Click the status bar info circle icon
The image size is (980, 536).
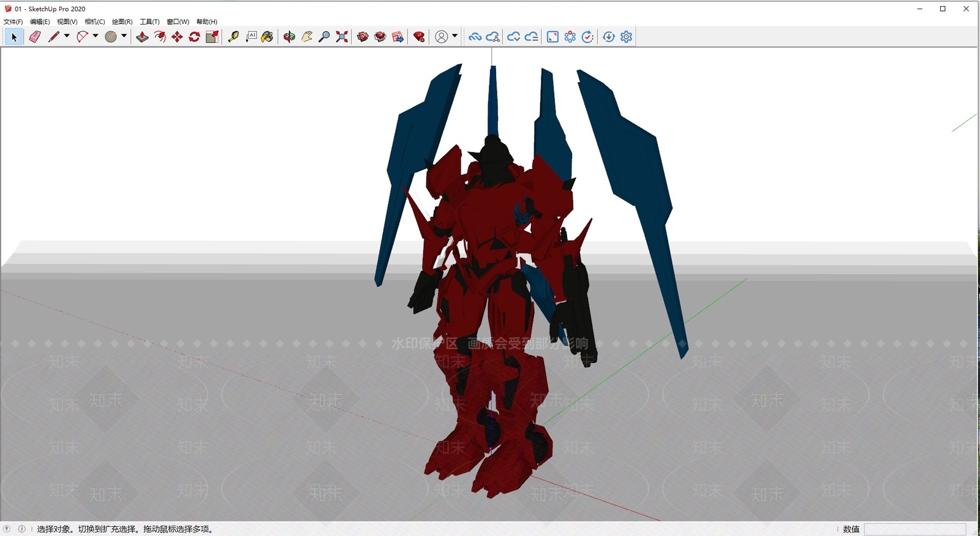click(22, 529)
